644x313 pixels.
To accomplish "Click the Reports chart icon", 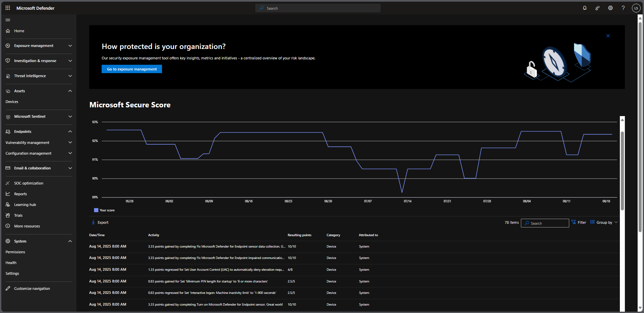I will tap(8, 194).
